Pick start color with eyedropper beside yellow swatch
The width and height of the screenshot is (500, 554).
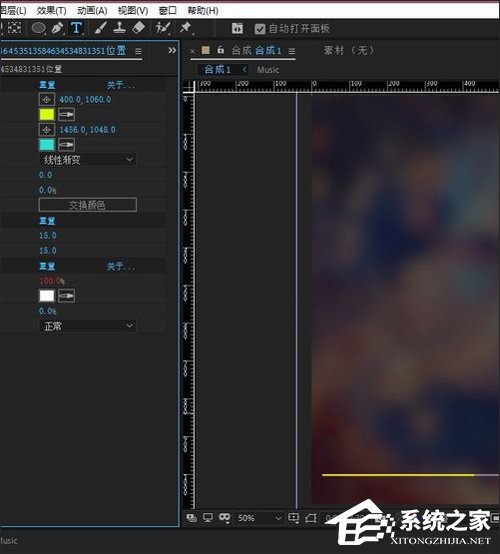coord(66,114)
